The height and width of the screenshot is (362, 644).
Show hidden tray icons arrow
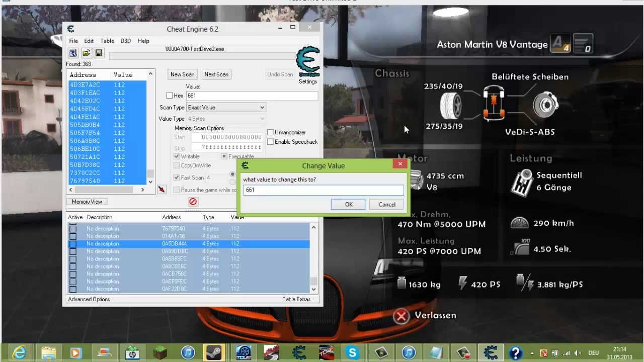tap(533, 353)
